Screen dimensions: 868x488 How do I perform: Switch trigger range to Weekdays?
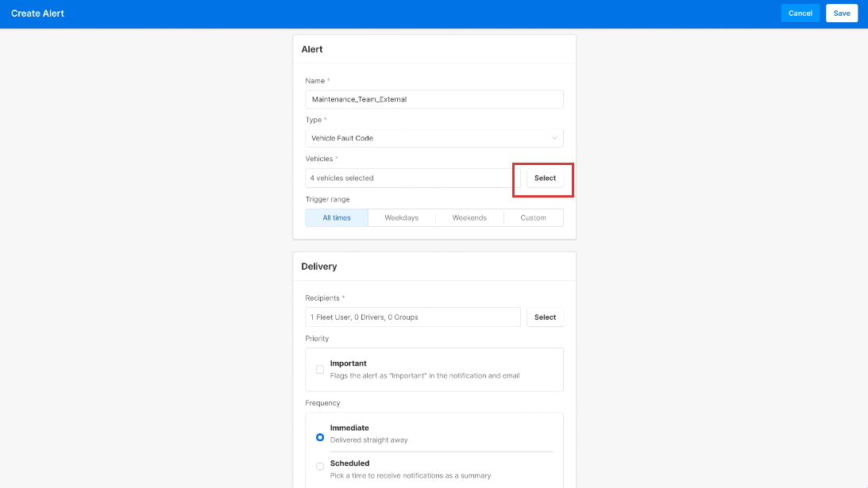coord(401,217)
